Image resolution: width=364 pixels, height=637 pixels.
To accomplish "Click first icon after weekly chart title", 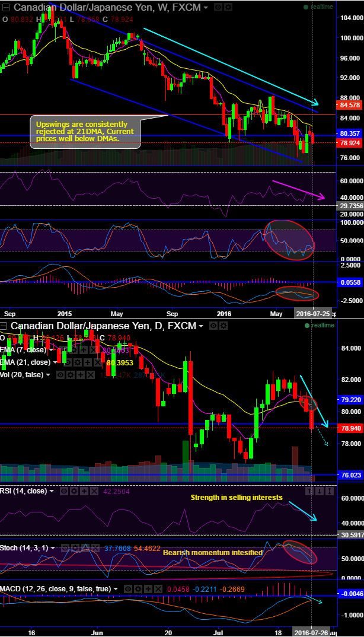I will point(217,8).
